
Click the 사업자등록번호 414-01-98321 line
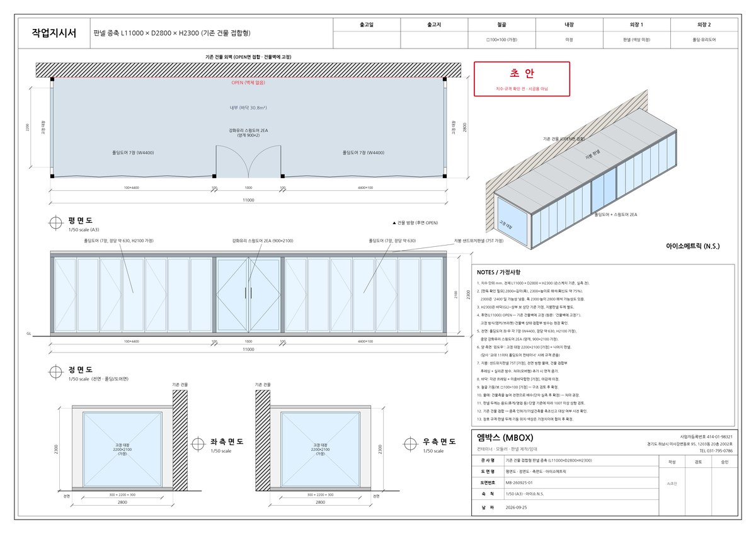pos(706,436)
